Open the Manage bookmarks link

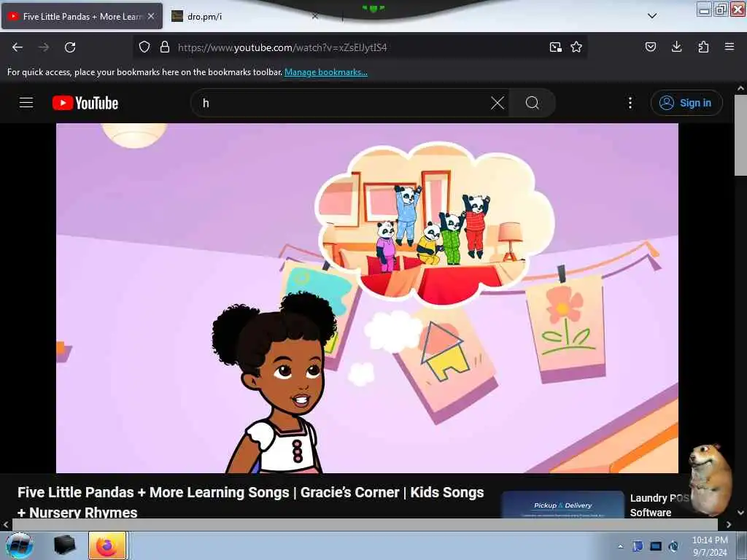pos(326,72)
